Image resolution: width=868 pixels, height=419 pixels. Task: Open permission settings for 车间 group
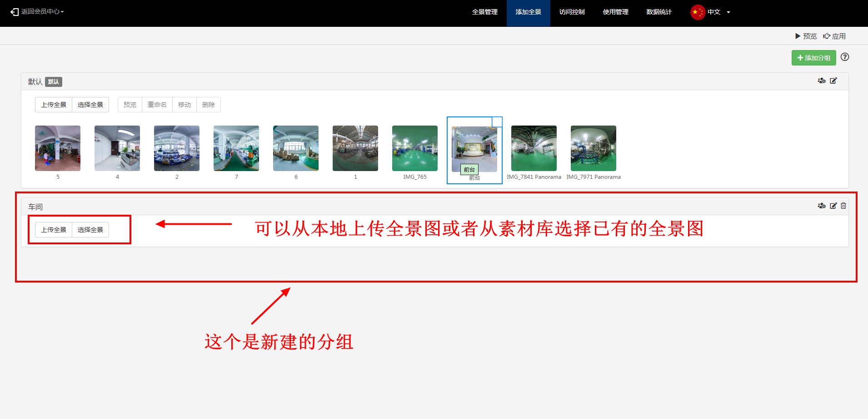(821, 206)
